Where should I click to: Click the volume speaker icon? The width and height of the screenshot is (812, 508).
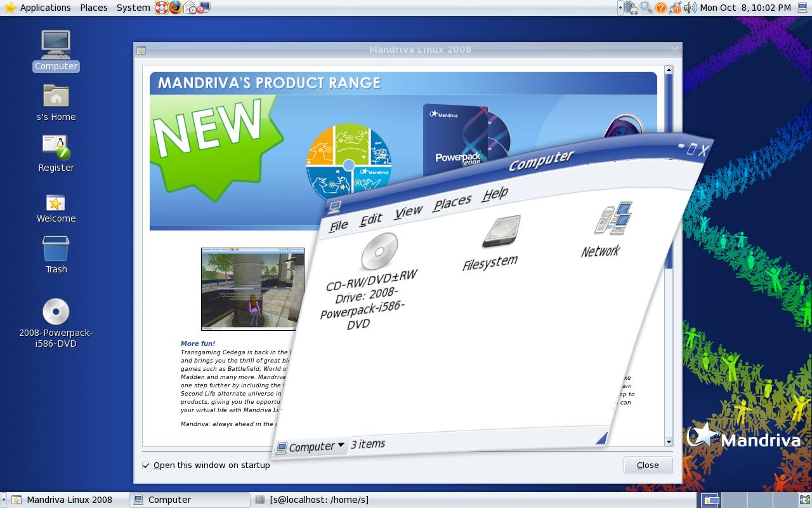[x=690, y=8]
